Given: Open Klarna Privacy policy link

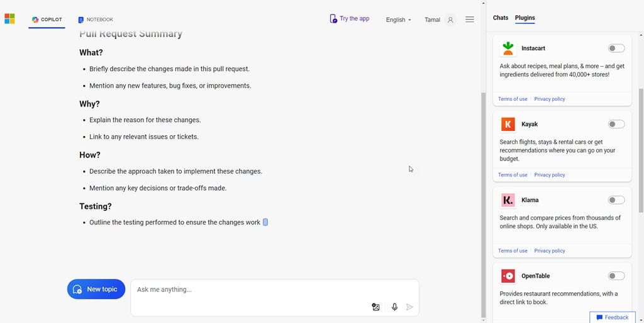Looking at the screenshot, I should [x=550, y=251].
